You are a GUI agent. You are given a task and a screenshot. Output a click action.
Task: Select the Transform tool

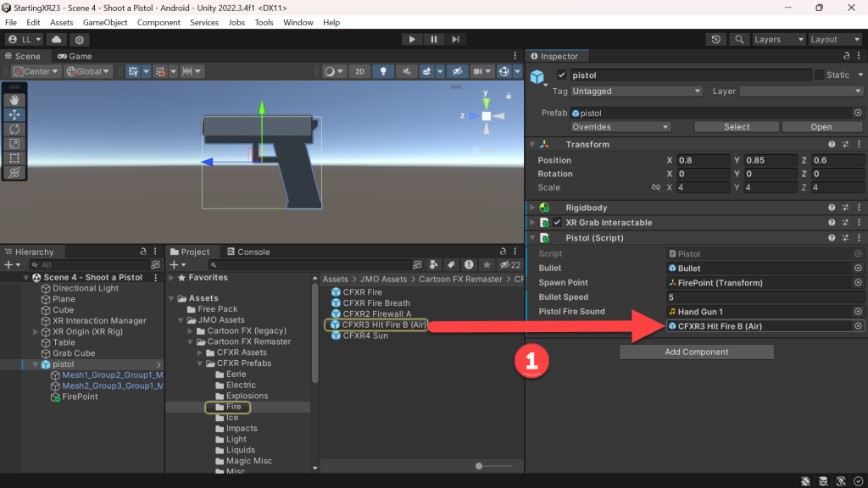[14, 173]
